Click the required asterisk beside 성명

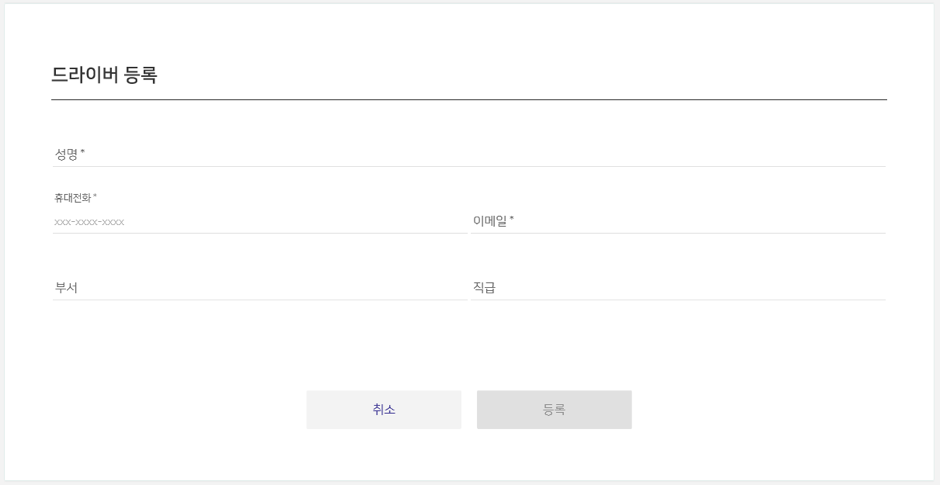point(83,153)
